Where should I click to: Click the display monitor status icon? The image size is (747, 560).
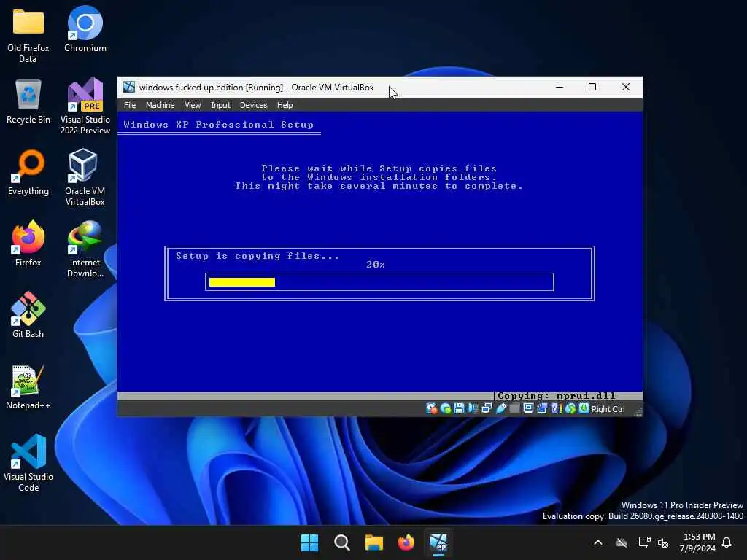click(528, 408)
